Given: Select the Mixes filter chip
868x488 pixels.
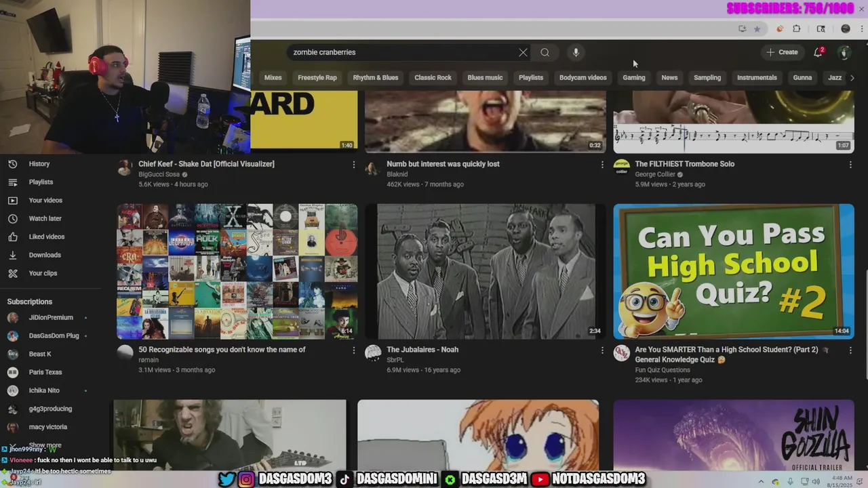Looking at the screenshot, I should [x=273, y=77].
